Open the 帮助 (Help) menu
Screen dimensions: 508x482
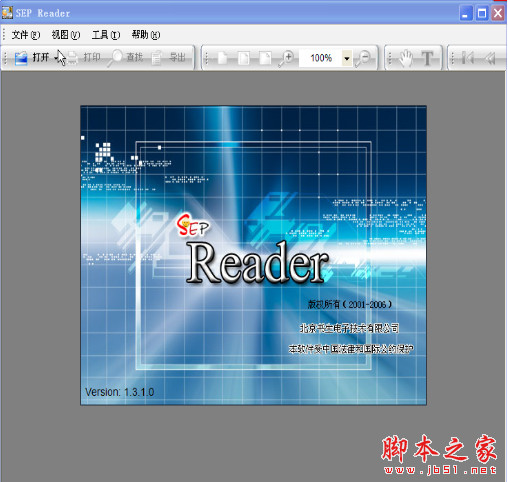[x=146, y=35]
